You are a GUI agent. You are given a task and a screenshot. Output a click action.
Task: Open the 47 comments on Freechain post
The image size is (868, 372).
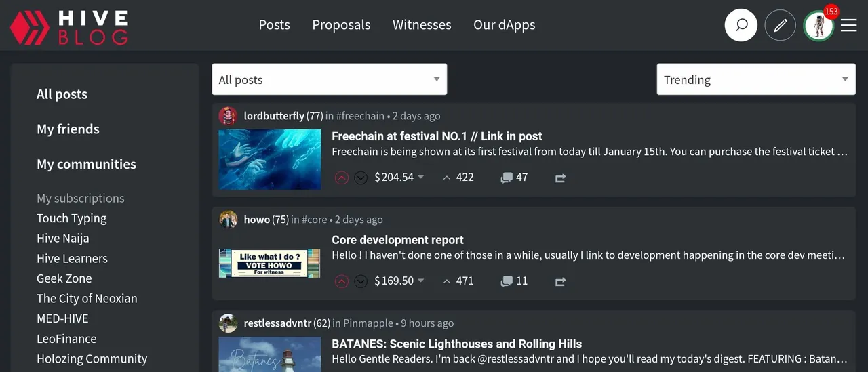tap(514, 178)
